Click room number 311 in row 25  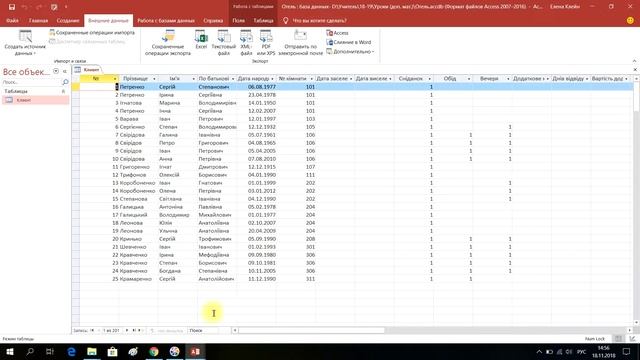(x=296, y=279)
